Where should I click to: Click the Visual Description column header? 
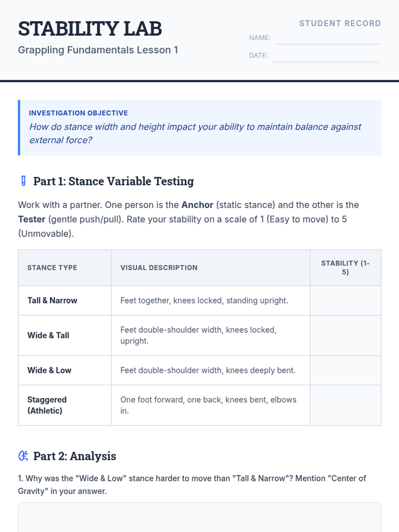coord(159,268)
